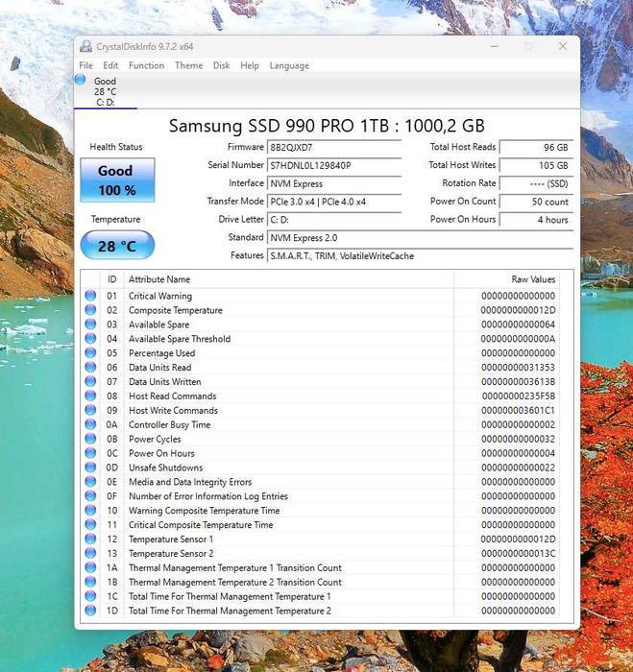Click status orb of row 1D Total Time
The height and width of the screenshot is (672, 633).
[x=90, y=611]
